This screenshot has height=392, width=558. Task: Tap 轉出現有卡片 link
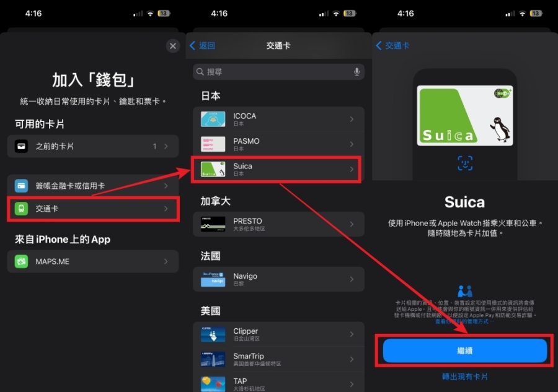[x=465, y=377]
